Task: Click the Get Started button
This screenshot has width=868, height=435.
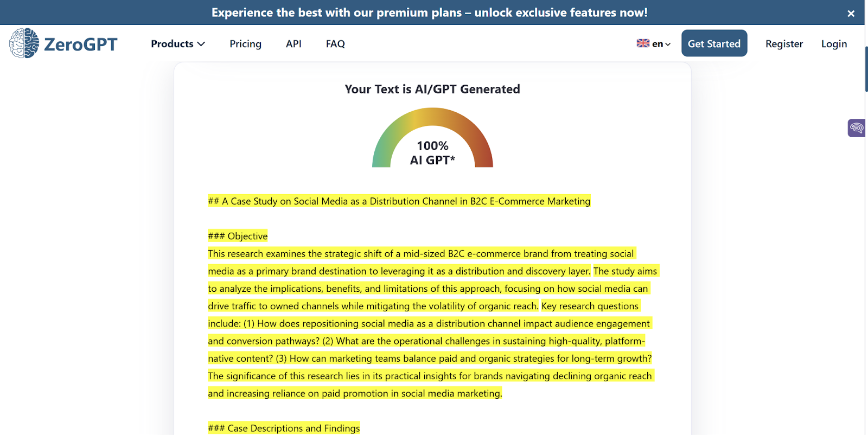Action: (714, 43)
